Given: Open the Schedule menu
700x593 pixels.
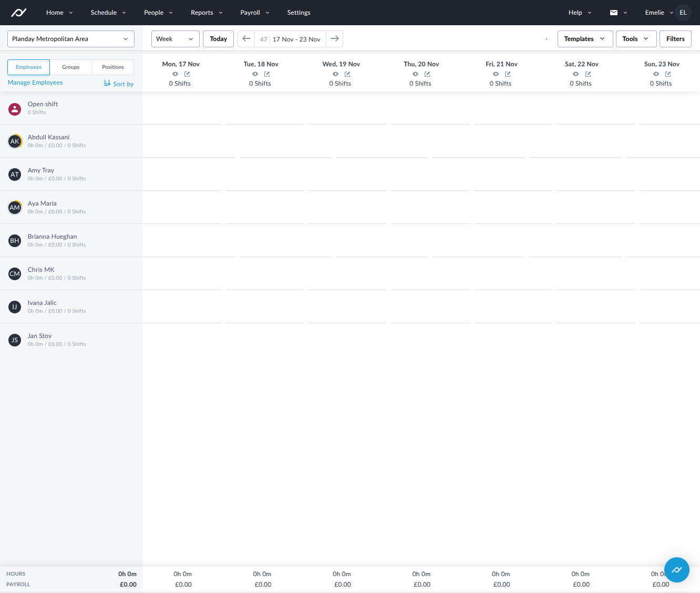Looking at the screenshot, I should coord(108,12).
